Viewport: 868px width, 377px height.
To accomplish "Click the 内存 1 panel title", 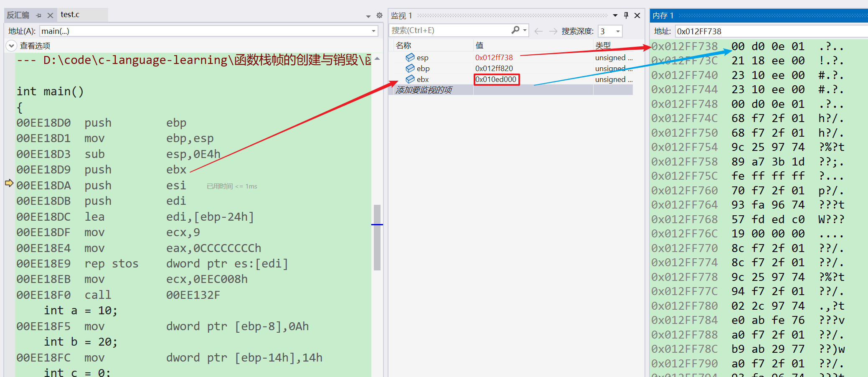I will pyautogui.click(x=663, y=15).
